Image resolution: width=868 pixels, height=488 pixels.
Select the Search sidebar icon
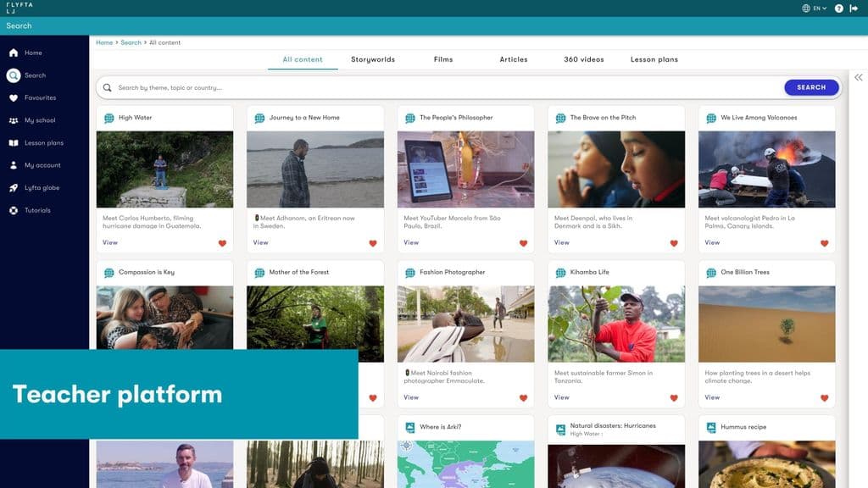click(14, 75)
